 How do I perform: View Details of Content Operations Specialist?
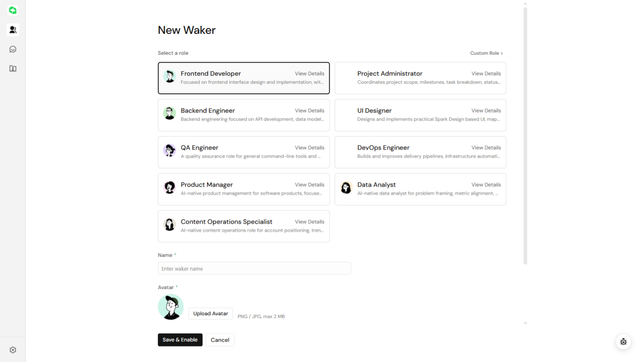point(310,221)
